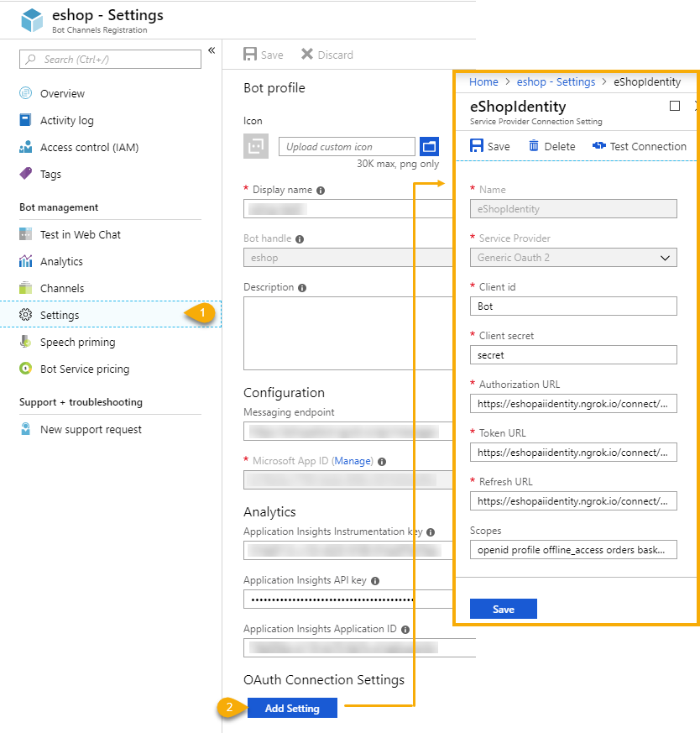Click the Display name input field
This screenshot has height=733, width=700.
pos(347,209)
